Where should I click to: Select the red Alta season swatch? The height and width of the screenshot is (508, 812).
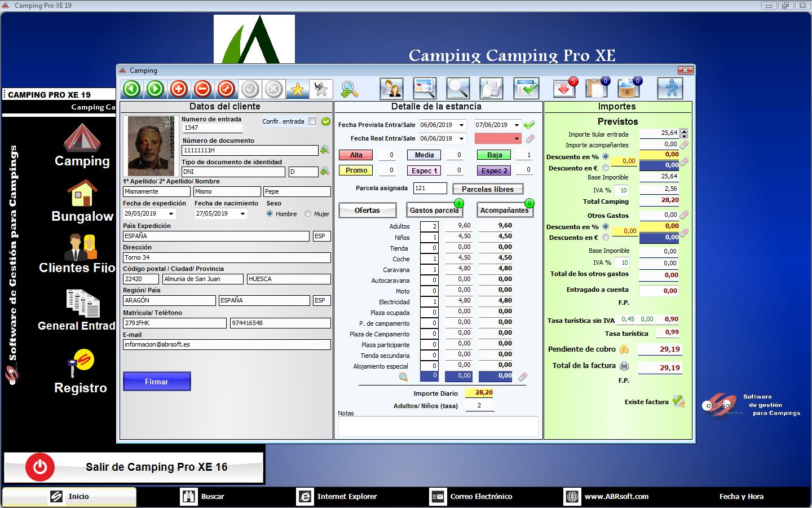point(356,155)
